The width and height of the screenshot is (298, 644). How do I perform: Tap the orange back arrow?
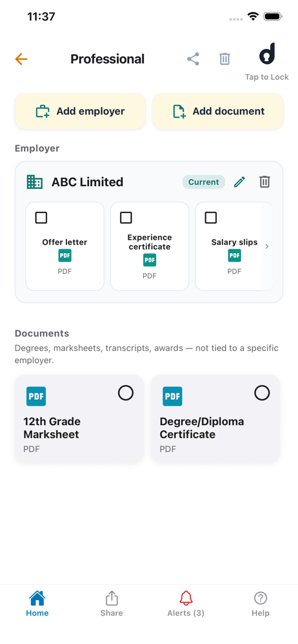21,59
